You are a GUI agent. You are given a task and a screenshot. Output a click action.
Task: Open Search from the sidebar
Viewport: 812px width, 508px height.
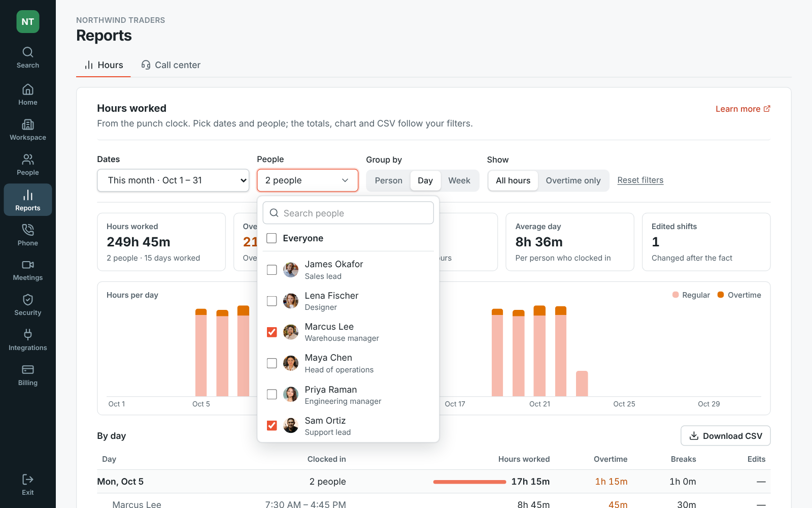(28, 58)
